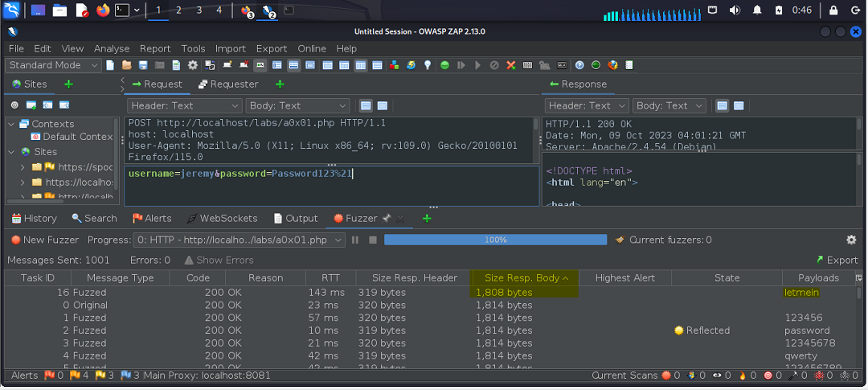Switch to the WebSockets tab
This screenshot has height=390, width=868.
[222, 218]
